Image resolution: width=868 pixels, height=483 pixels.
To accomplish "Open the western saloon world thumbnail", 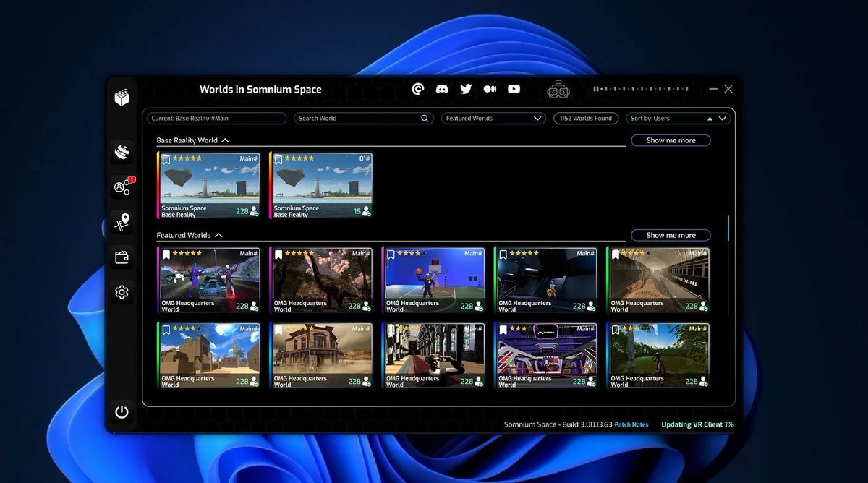I will 321,356.
